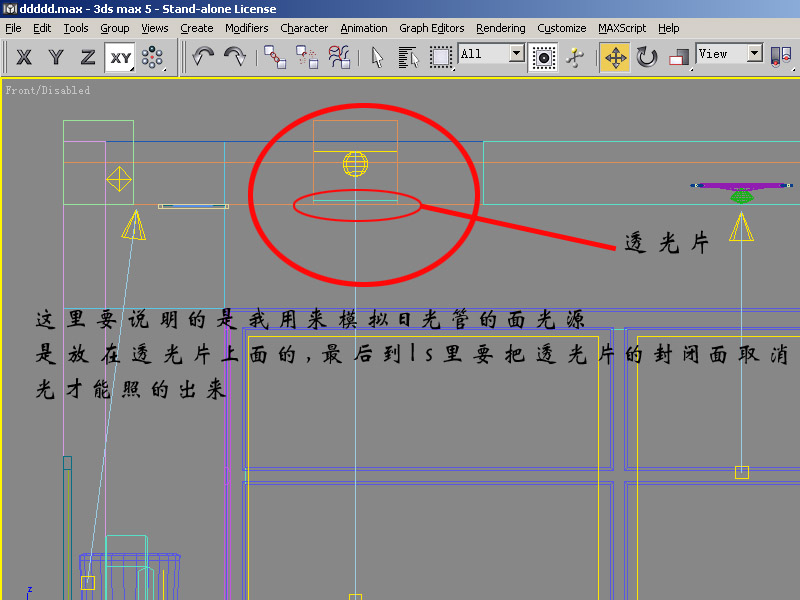Click the Unlink Selection tool
This screenshot has width=800, height=600.
click(x=307, y=57)
